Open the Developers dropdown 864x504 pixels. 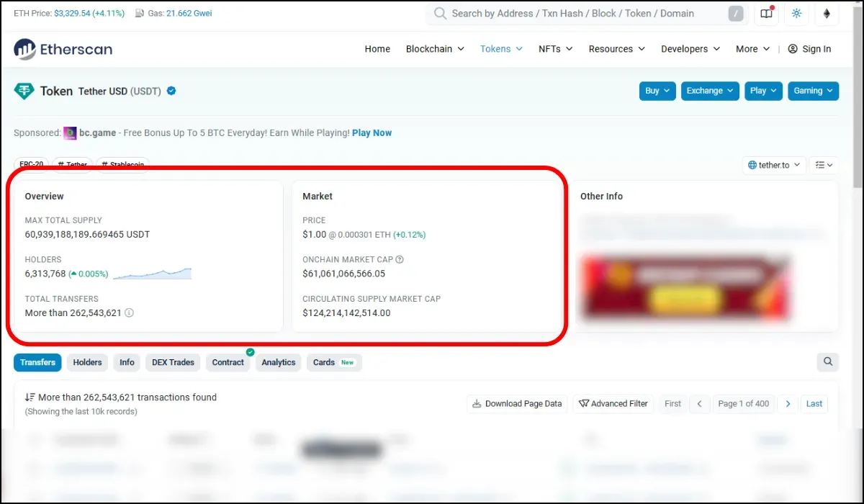tap(690, 49)
